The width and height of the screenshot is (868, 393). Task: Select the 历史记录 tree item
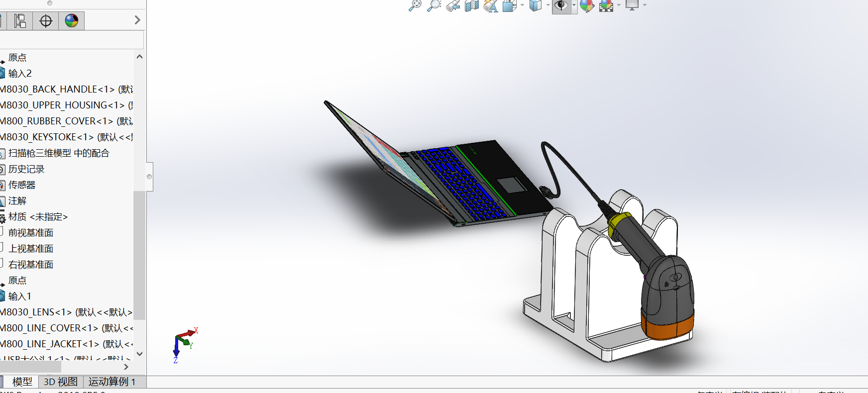click(26, 169)
